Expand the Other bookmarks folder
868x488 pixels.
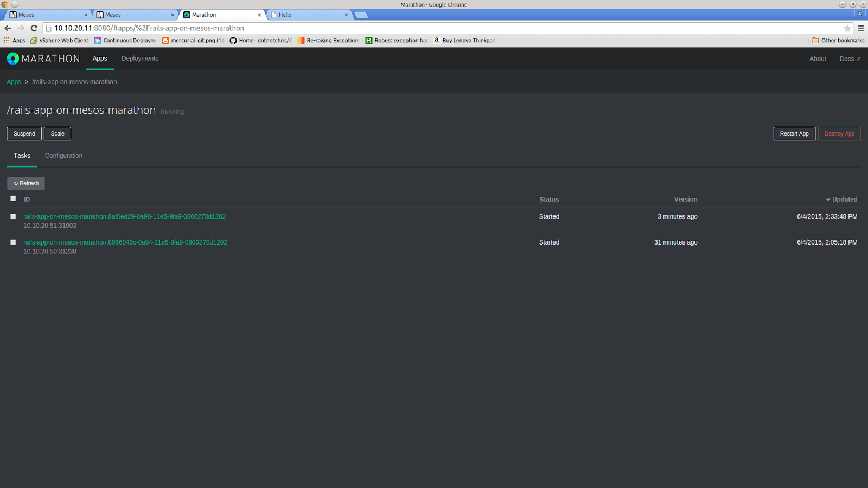click(x=838, y=41)
